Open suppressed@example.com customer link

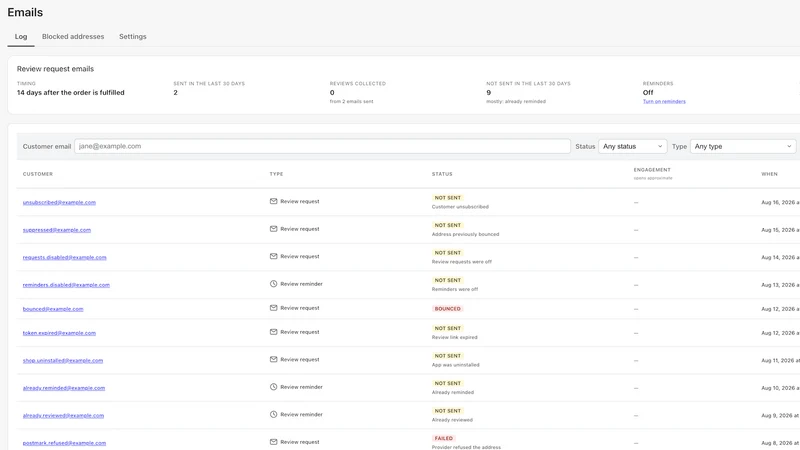(57, 230)
